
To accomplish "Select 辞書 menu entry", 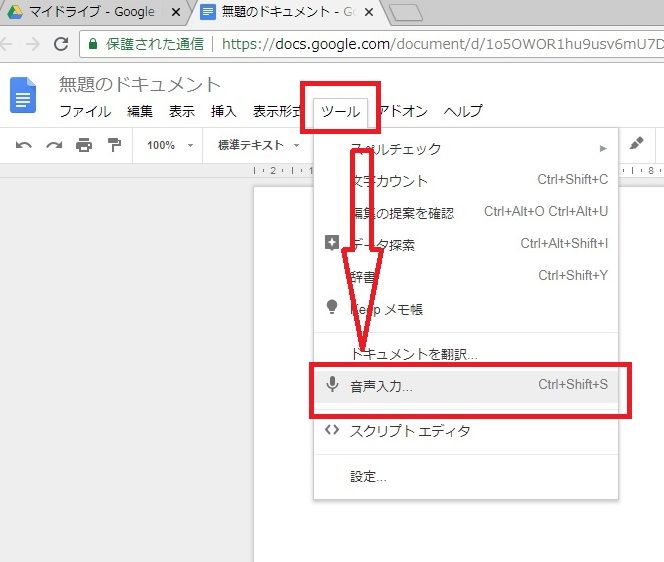I will (x=466, y=277).
